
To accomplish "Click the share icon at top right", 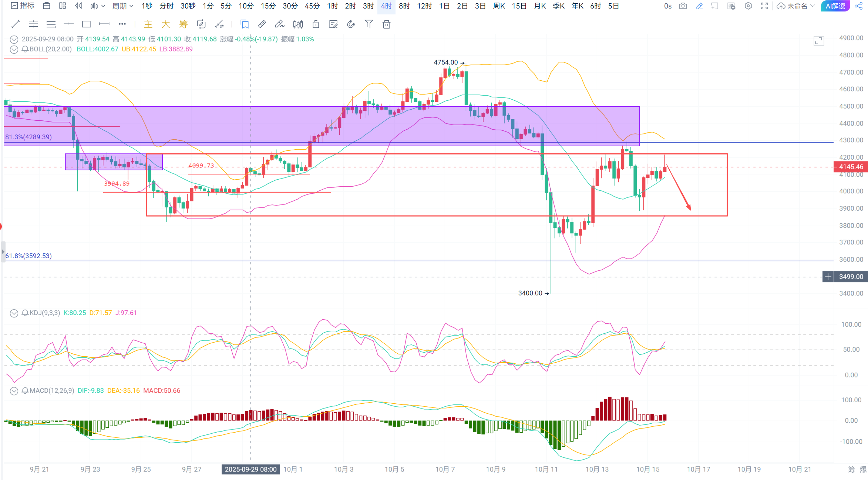I will pos(858,6).
